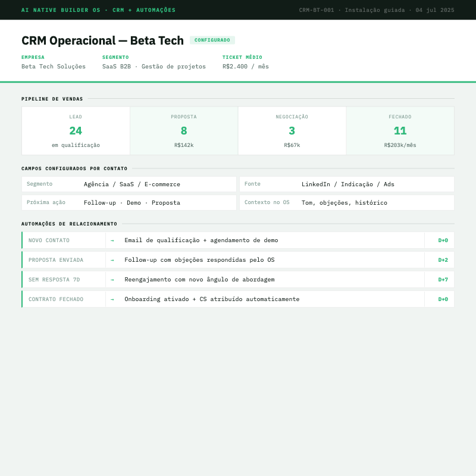Click 'em qualificação' under LEAD
The image size is (476, 476).
pyautogui.click(x=76, y=145)
